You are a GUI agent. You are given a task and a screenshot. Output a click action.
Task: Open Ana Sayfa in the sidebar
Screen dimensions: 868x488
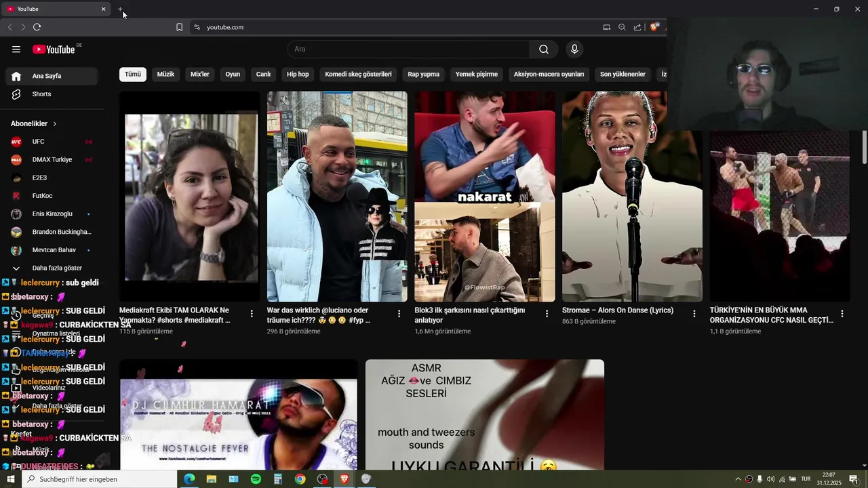tap(53, 76)
